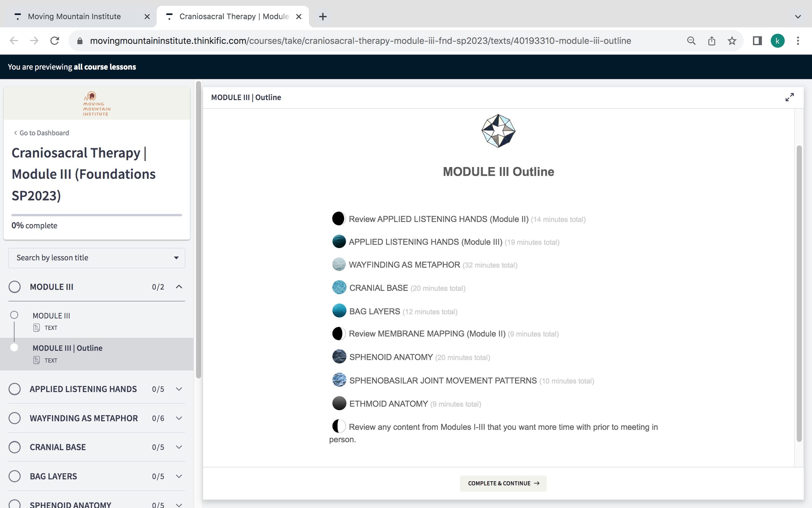Expand the WAYFINDING AS METAPHOR section chevron

click(179, 418)
